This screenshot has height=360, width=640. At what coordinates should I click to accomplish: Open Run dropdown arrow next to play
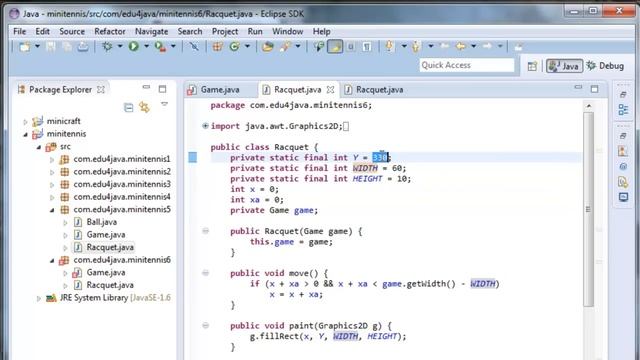tap(146, 47)
